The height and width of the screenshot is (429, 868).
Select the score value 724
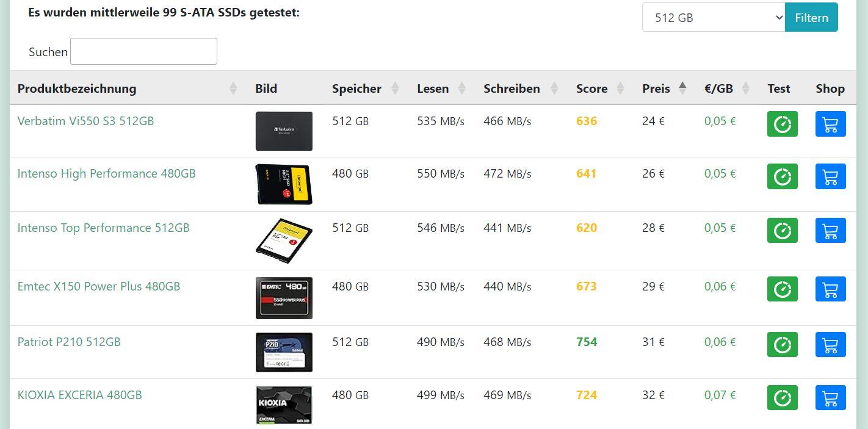[587, 395]
